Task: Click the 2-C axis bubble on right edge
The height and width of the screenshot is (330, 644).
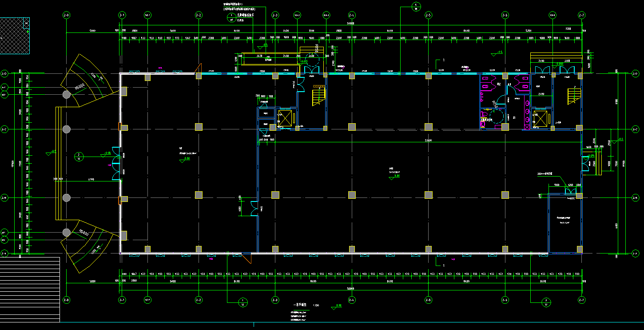Action: [635, 129]
